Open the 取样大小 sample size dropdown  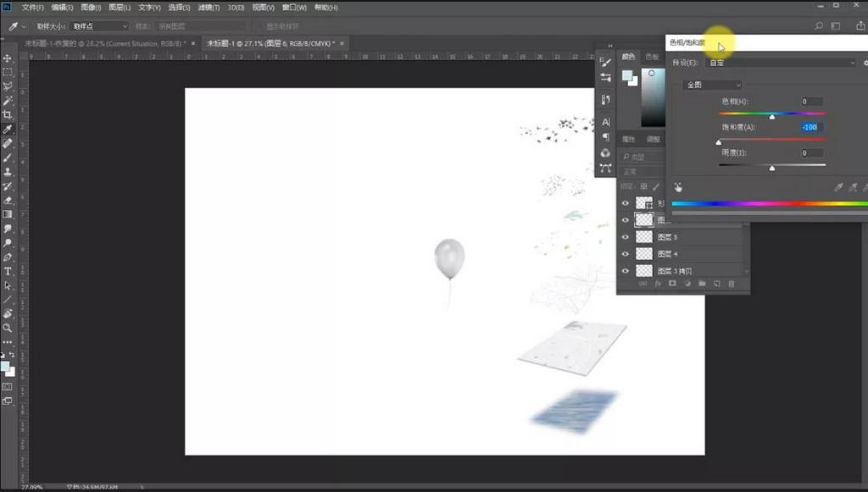[99, 26]
